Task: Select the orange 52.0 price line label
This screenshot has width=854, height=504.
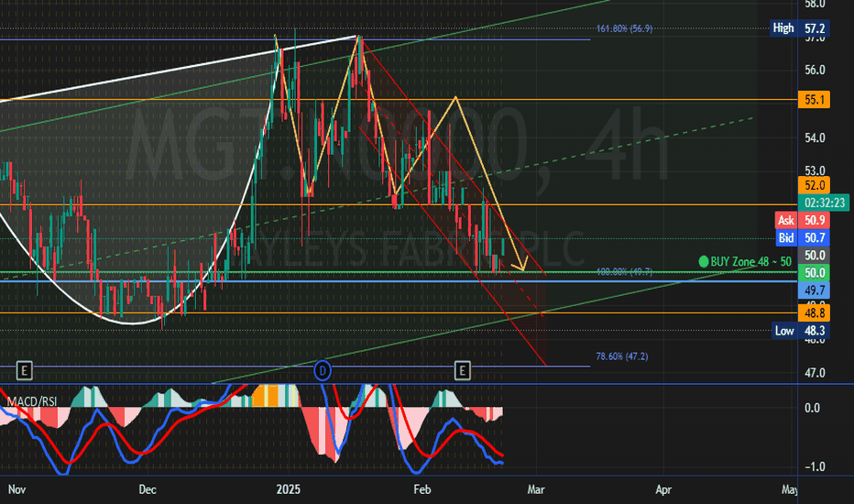Action: point(814,185)
